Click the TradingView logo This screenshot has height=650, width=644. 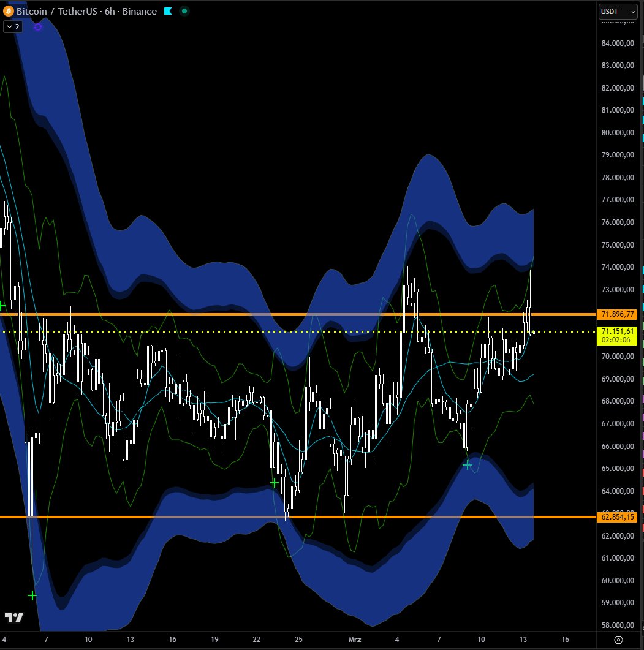(13, 618)
